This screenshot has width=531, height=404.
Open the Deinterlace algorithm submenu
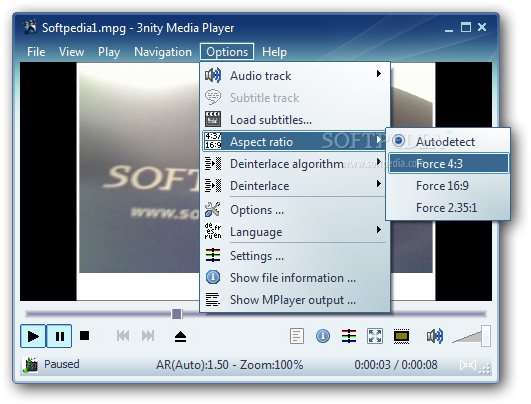coord(295,164)
